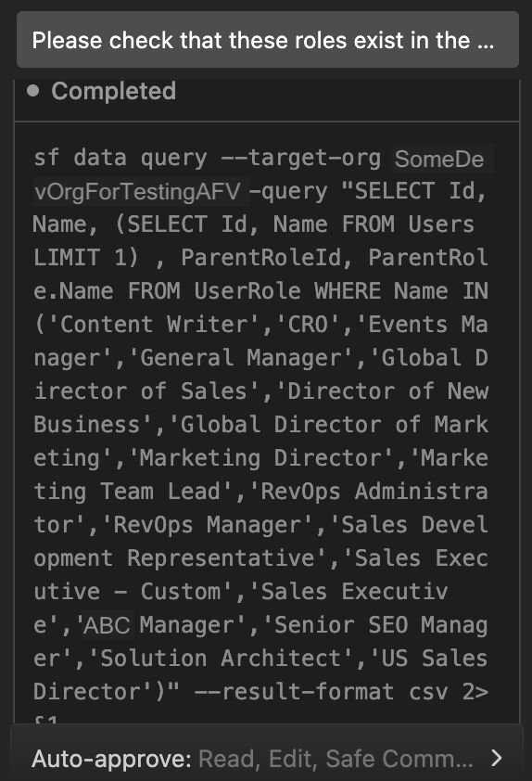Click the gray Completed status dot
The width and height of the screenshot is (532, 781).
coord(32,91)
